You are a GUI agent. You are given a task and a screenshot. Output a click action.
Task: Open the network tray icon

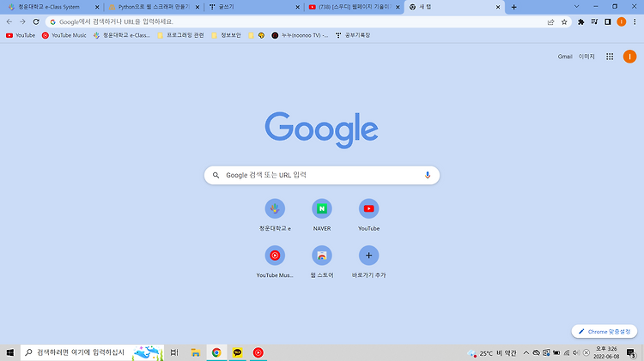[567, 352]
